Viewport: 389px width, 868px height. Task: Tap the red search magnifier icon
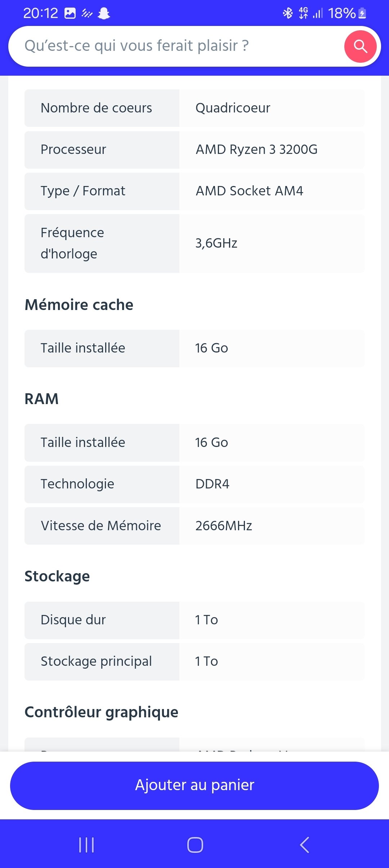[x=360, y=46]
